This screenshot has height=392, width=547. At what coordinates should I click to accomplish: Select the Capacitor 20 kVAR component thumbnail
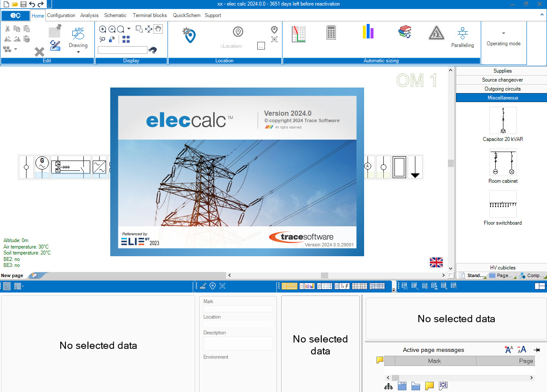(503, 121)
